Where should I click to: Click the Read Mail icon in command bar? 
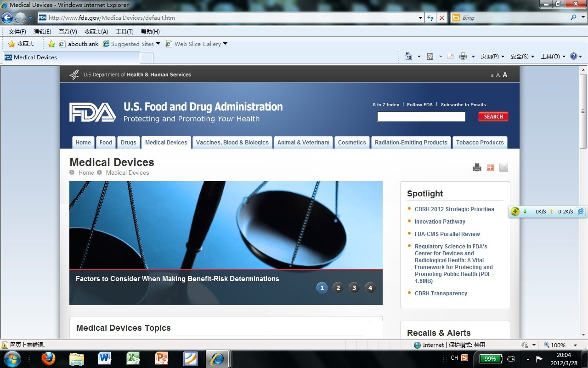(x=450, y=56)
